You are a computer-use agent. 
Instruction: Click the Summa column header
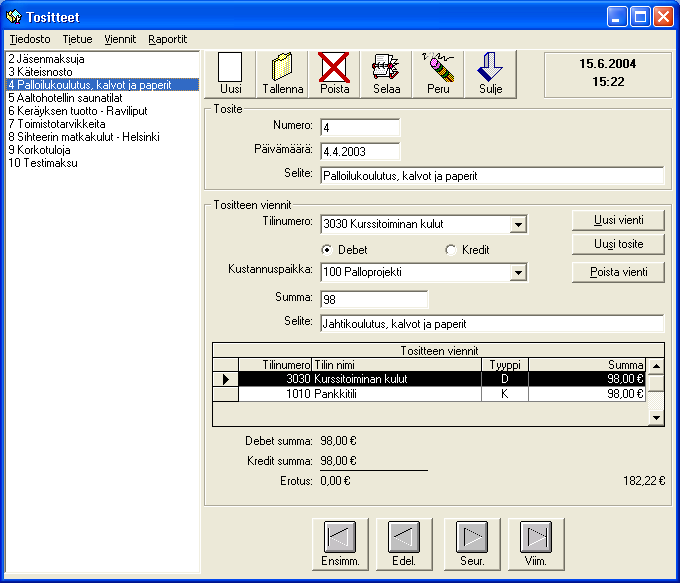(587, 365)
